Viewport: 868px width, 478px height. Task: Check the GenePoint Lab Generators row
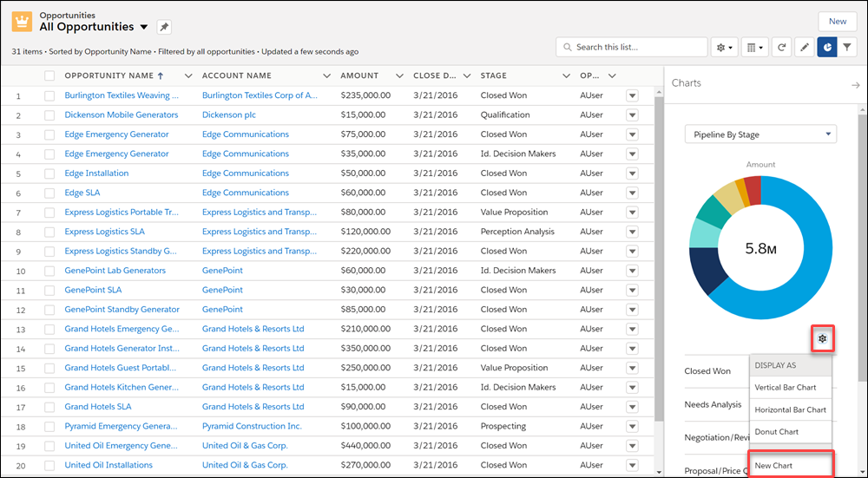(49, 271)
